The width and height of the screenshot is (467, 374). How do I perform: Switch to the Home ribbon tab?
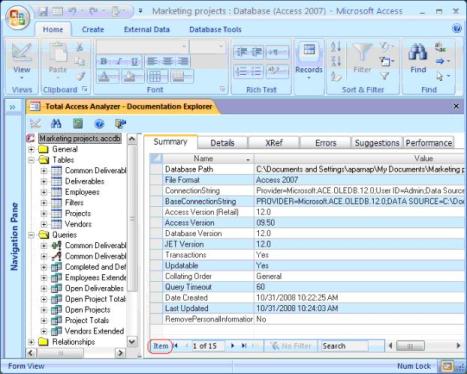pos(53,29)
